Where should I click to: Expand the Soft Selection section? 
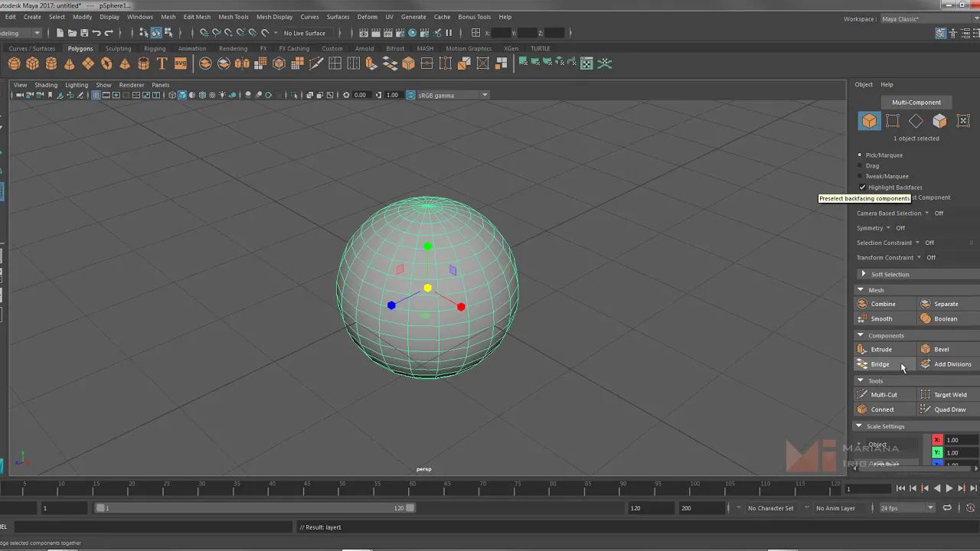point(864,274)
